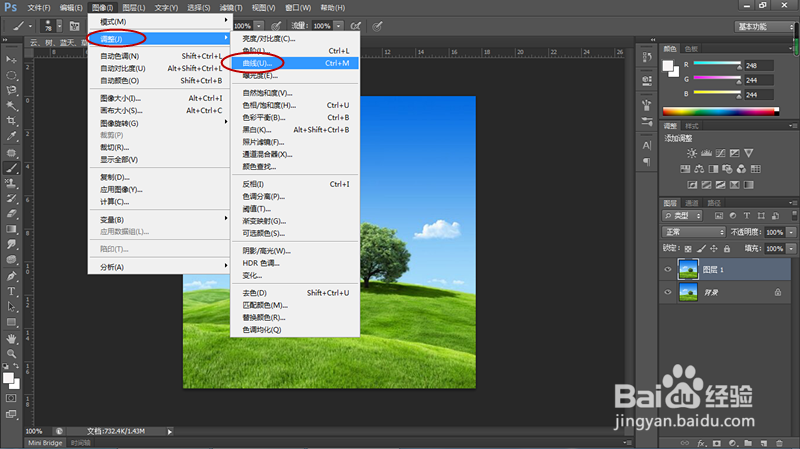The image size is (800, 449).
Task: Open the 文件(F) menu
Action: click(x=39, y=8)
